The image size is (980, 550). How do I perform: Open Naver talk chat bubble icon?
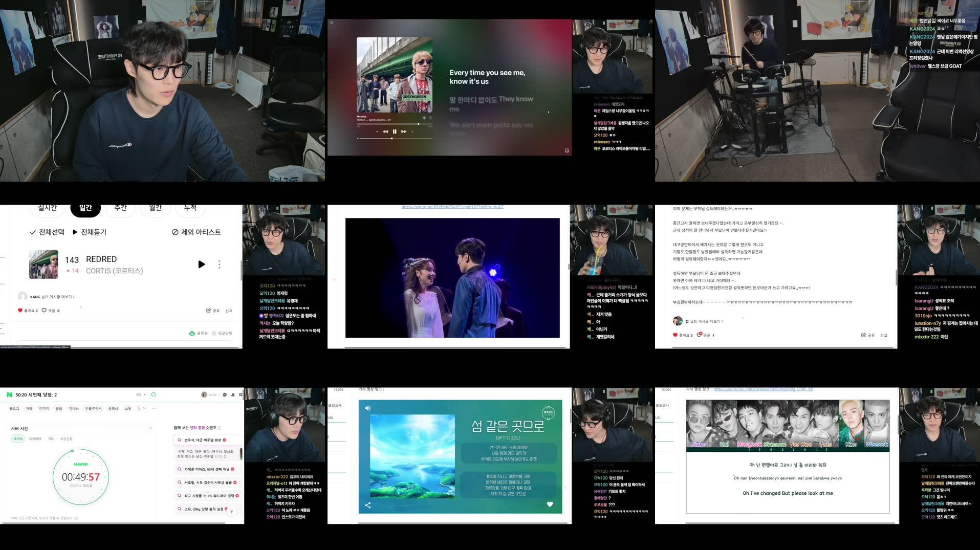[225, 394]
